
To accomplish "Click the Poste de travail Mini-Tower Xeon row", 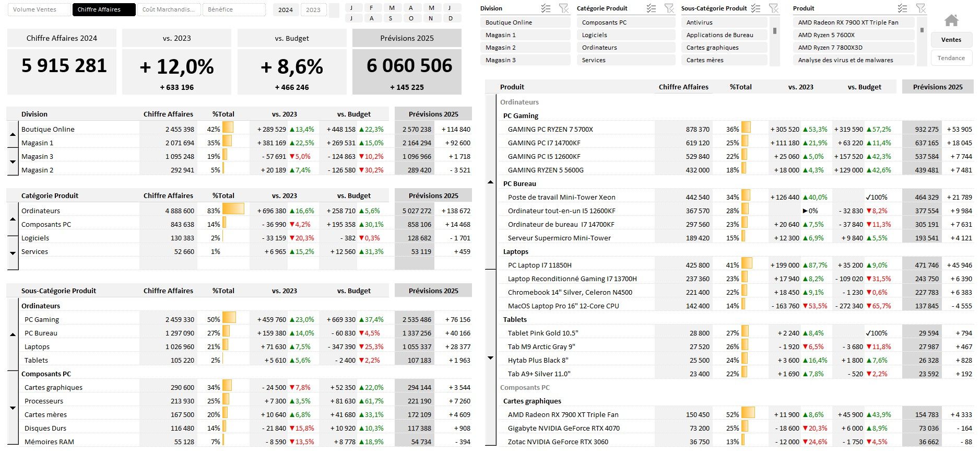I will pyautogui.click(x=735, y=197).
